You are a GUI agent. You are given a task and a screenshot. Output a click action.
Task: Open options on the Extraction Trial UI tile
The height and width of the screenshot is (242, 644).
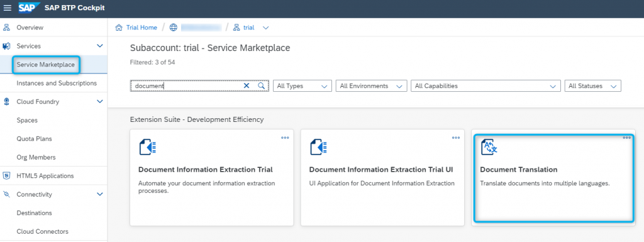(x=456, y=138)
